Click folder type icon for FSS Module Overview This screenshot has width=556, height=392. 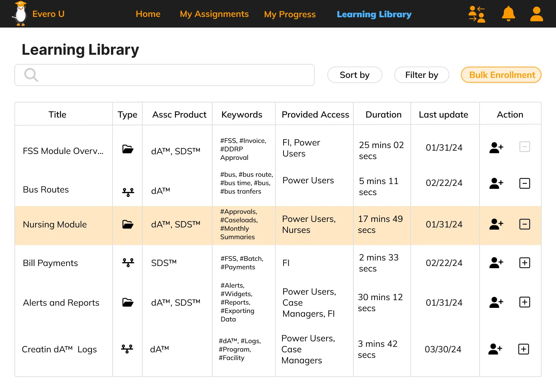click(x=128, y=149)
